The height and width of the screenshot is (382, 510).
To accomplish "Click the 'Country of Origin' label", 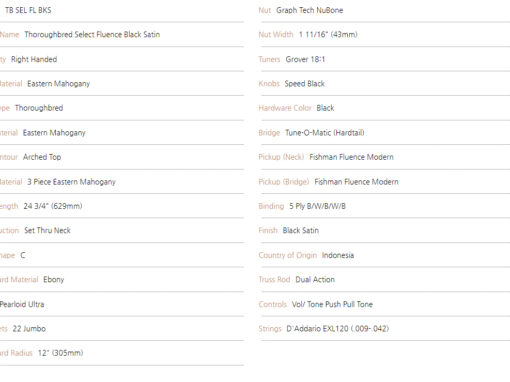I will click(287, 255).
